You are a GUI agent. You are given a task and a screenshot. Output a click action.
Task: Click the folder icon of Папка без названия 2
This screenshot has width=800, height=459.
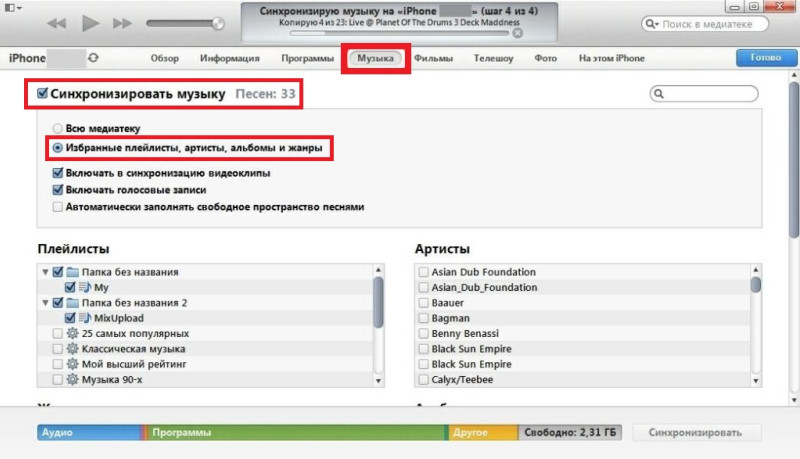72,302
